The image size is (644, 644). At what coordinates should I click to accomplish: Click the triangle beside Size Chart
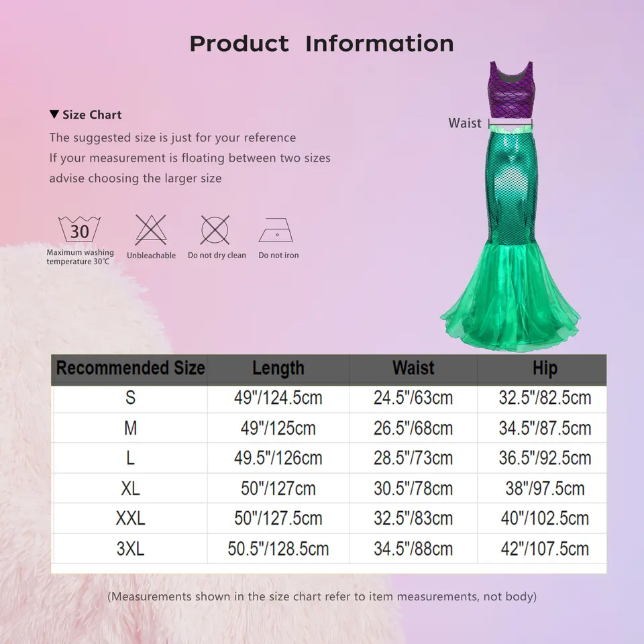click(54, 114)
